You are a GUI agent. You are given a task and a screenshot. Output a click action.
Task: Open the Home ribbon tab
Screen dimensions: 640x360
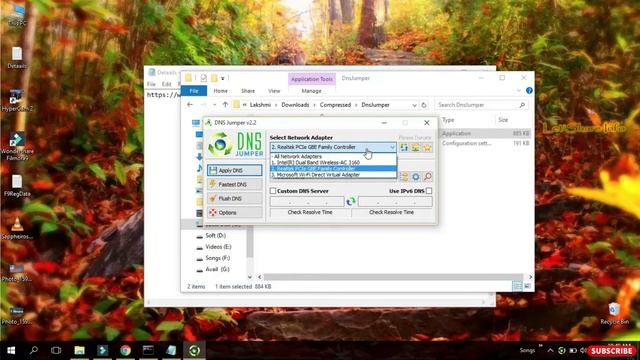click(x=220, y=91)
